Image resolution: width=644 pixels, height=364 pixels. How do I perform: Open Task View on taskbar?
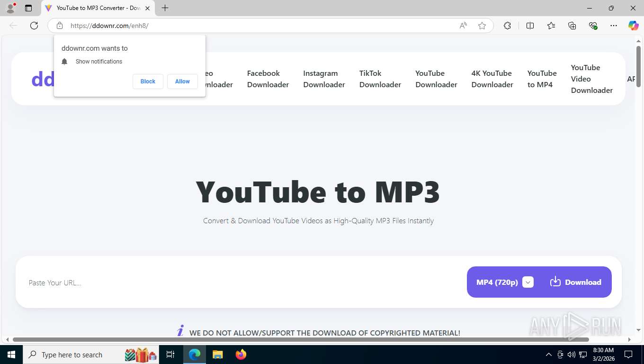pyautogui.click(x=170, y=355)
